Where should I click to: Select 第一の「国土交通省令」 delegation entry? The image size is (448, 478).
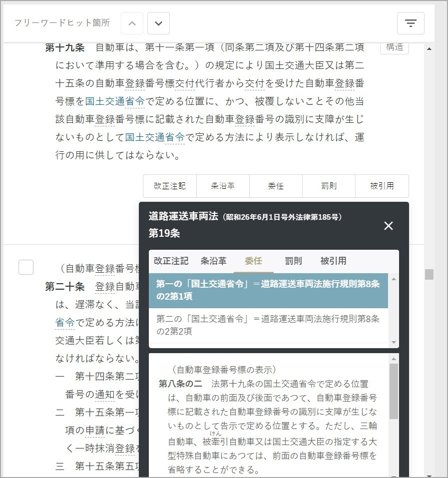[268, 290]
